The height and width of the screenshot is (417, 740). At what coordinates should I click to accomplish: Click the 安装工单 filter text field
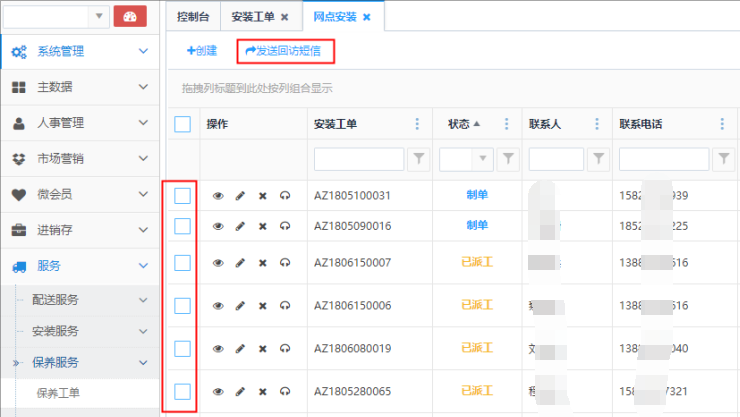coord(359,158)
